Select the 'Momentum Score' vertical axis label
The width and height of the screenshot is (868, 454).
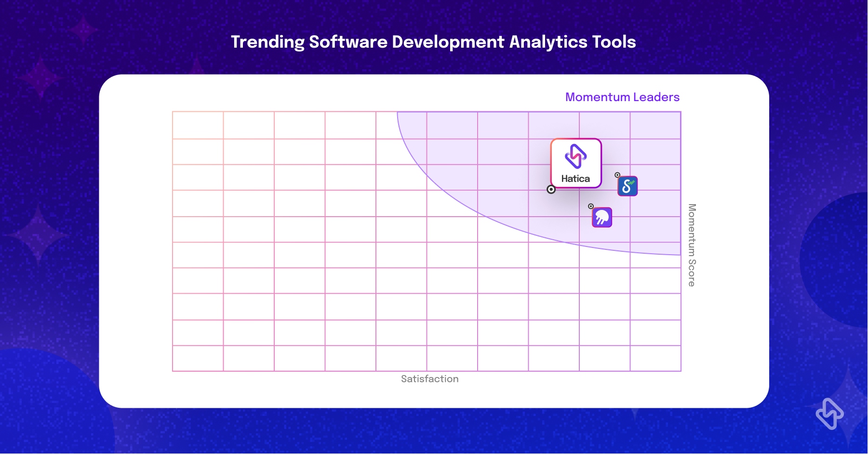click(x=692, y=245)
